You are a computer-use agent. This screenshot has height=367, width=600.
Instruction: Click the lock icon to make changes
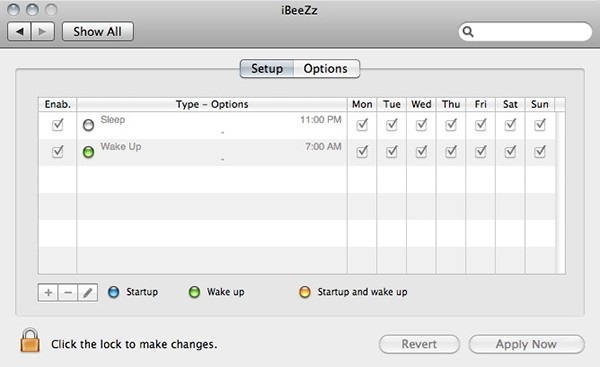pyautogui.click(x=30, y=340)
